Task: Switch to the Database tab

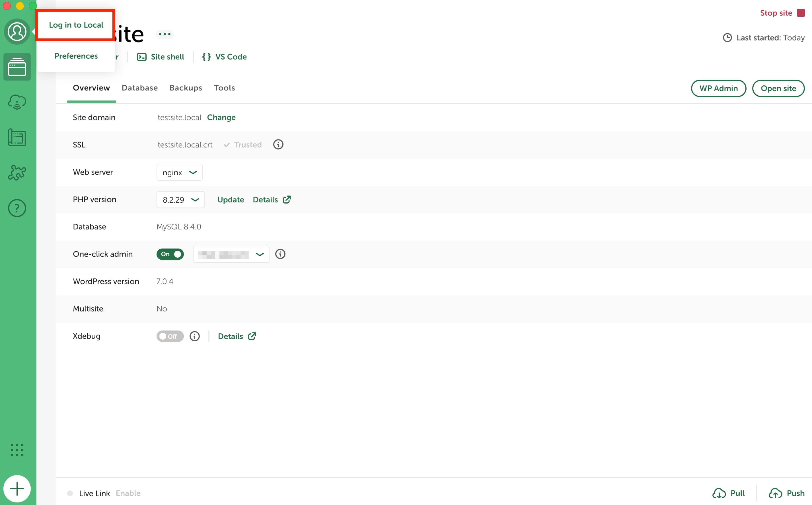Action: pos(139,88)
